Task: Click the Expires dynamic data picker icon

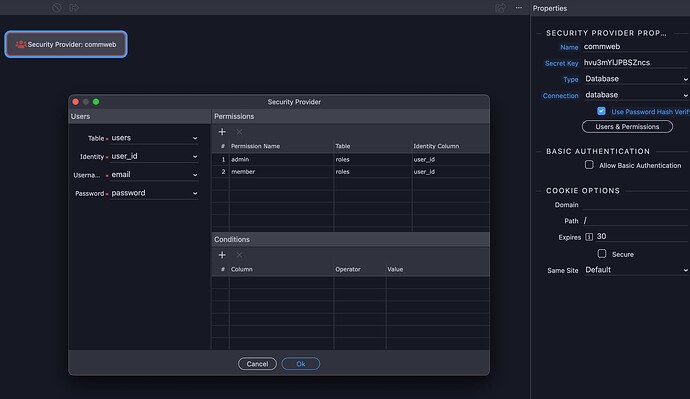Action: tap(589, 237)
